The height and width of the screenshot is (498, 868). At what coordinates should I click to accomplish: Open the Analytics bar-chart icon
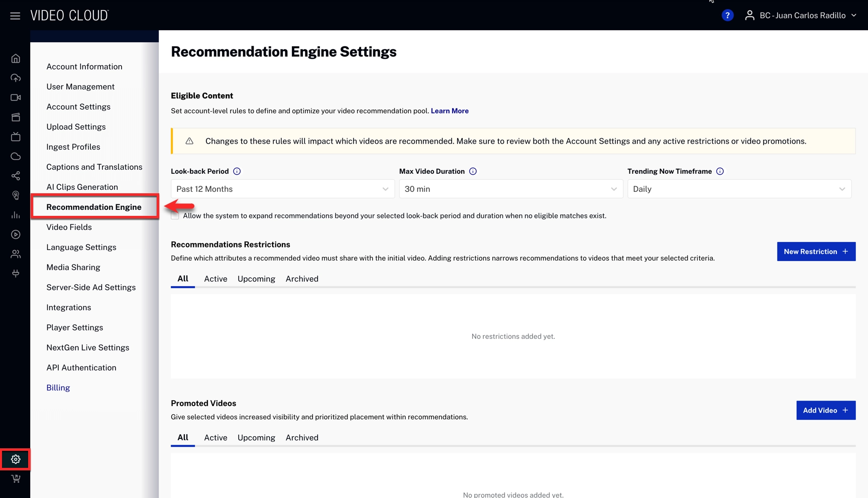[15, 215]
